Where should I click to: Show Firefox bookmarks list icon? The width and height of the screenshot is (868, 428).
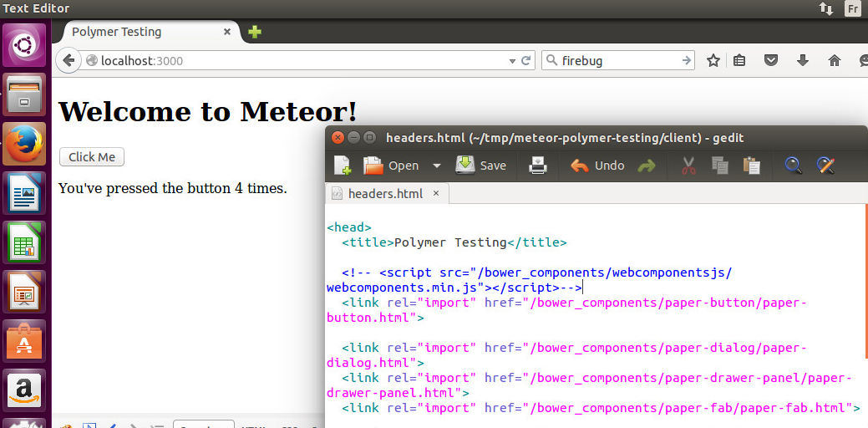point(739,60)
